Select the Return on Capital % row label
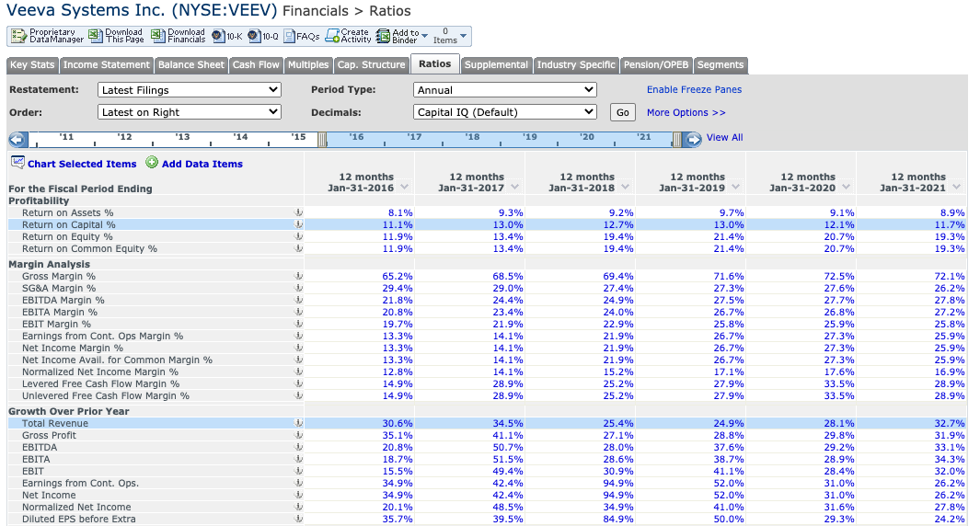 (x=69, y=225)
